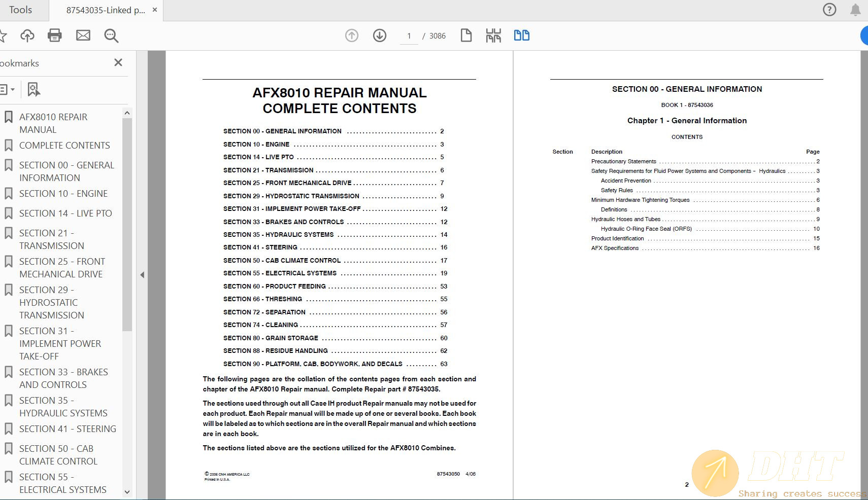Click the AFX Specifications entry
The image size is (868, 500).
coord(706,248)
